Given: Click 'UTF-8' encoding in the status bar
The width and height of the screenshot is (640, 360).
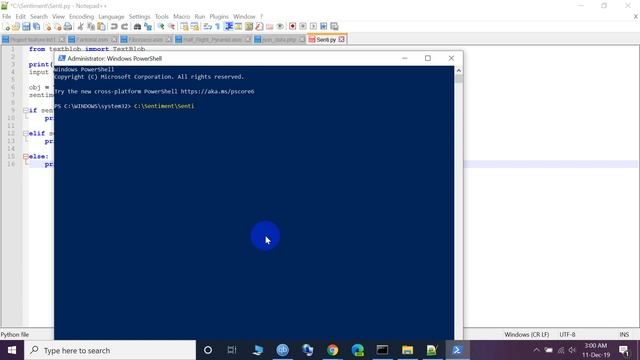Looking at the screenshot, I should click(567, 334).
